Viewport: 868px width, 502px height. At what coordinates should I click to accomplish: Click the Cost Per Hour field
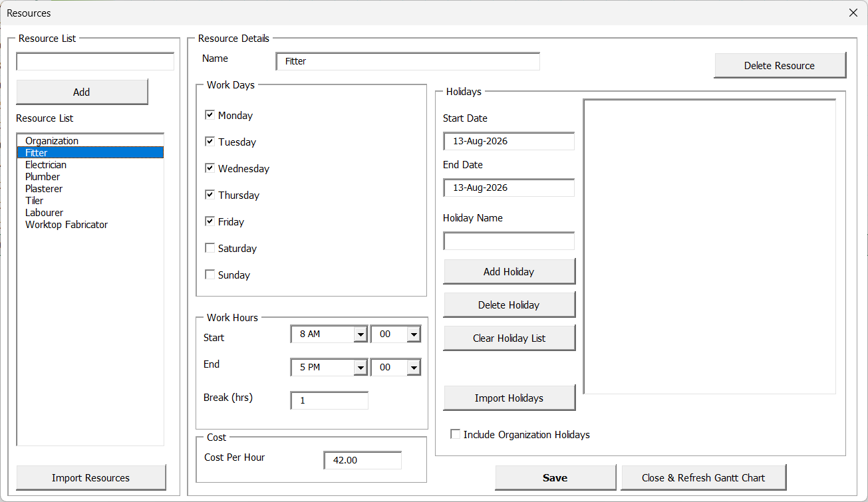coord(362,460)
